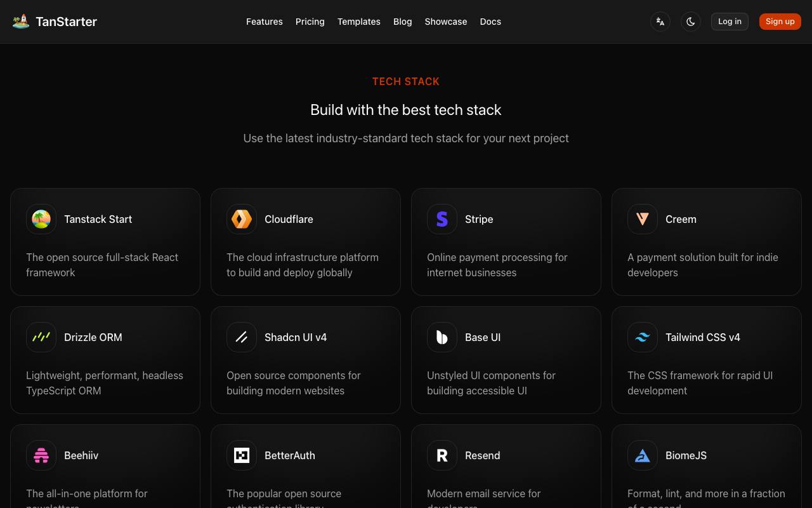Select the Stripe card title
Image resolution: width=812 pixels, height=508 pixels.
pos(479,219)
